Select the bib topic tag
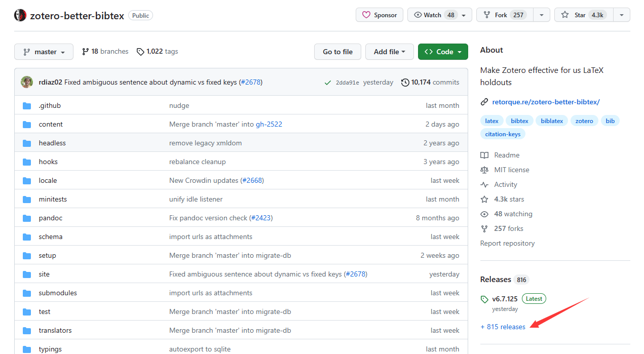Viewport: 644px width, 354px height. [610, 121]
